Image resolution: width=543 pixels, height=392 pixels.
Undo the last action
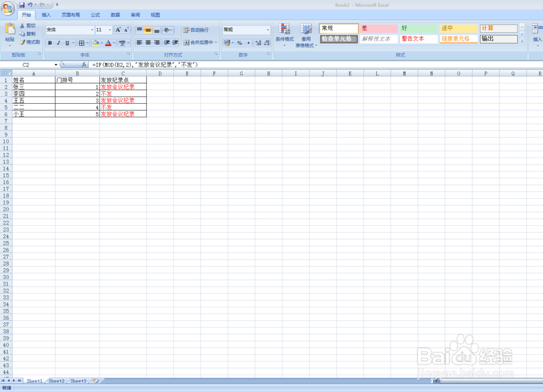30,5
